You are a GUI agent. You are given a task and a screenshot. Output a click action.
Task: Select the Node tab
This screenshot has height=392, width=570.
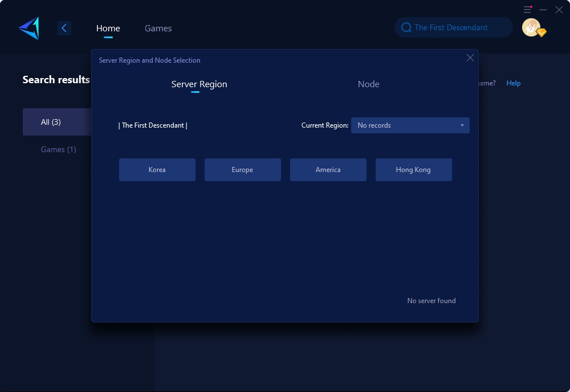click(369, 84)
